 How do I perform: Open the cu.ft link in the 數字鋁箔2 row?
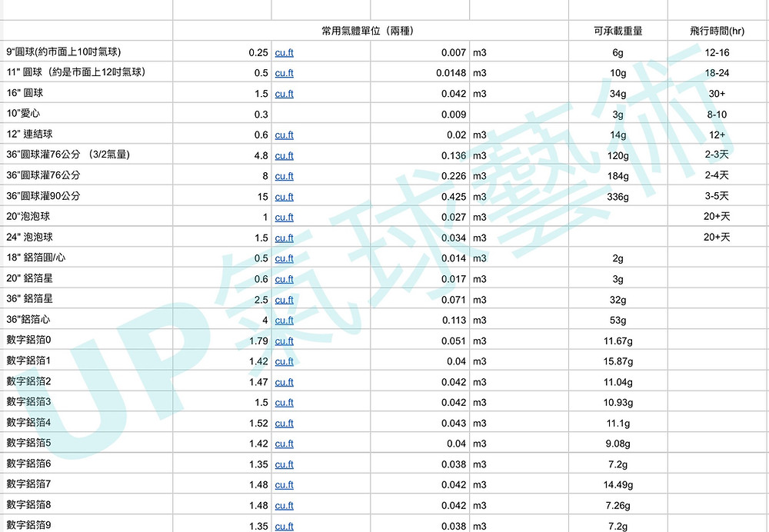(284, 382)
